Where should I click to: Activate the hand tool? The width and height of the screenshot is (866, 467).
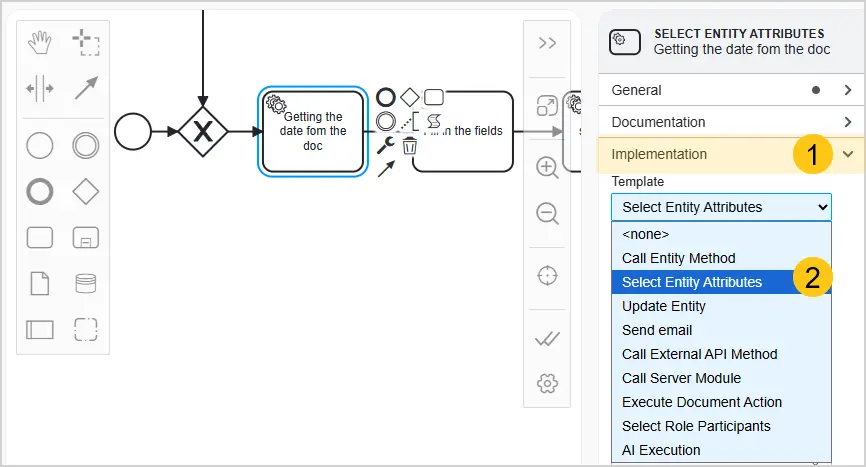[40, 43]
